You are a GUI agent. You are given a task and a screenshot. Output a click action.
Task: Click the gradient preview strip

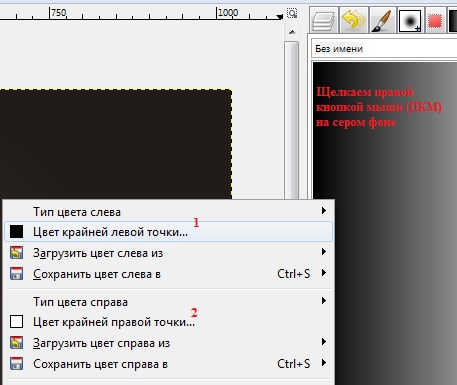[385, 223]
